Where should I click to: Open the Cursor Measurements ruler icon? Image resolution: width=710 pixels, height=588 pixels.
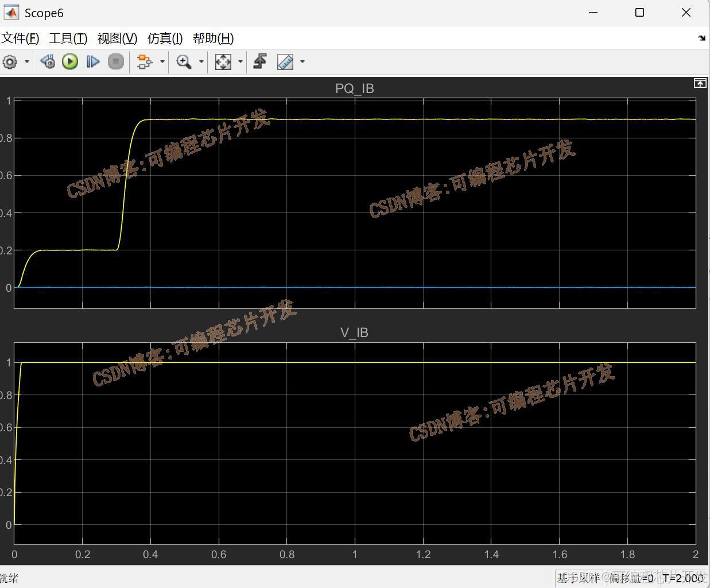285,61
